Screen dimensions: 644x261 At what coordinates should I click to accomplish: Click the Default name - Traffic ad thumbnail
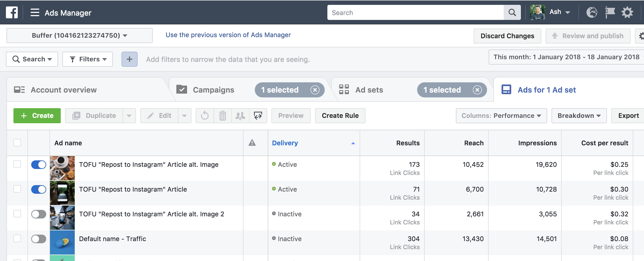pyautogui.click(x=62, y=242)
